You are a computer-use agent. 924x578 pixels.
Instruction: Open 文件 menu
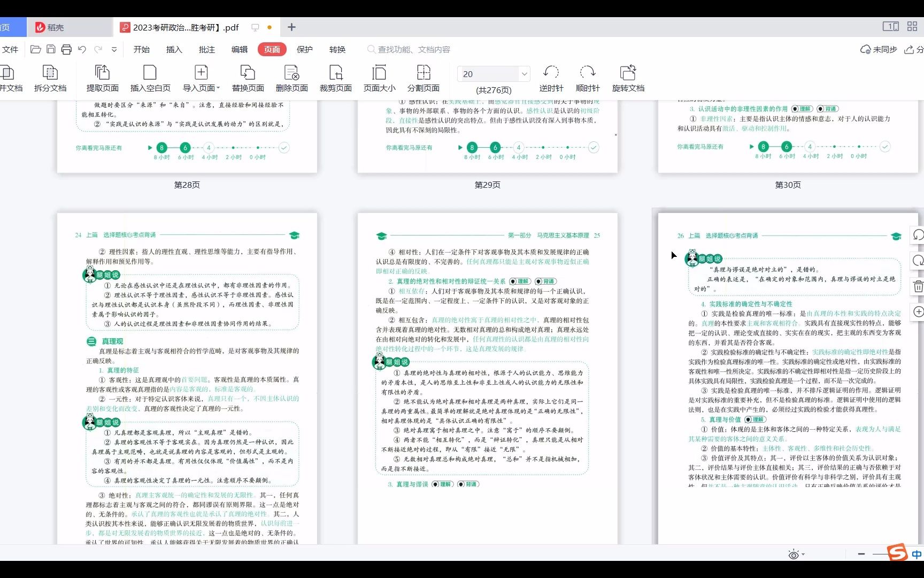click(10, 49)
